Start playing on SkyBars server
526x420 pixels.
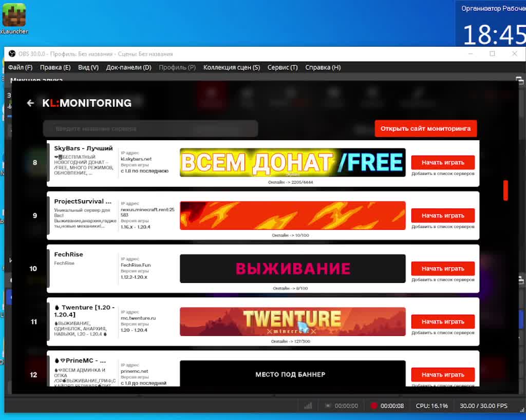point(443,163)
